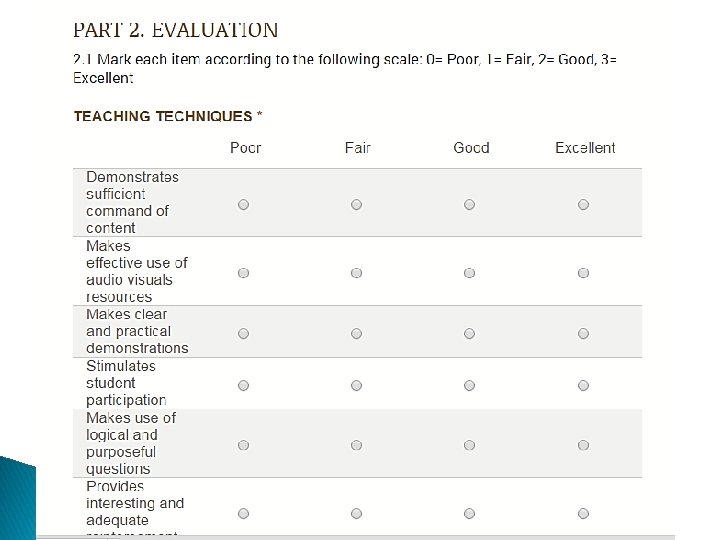Image resolution: width=720 pixels, height=540 pixels.
Task: Click the TEACHING TECHNIQUES heading
Action: point(168,116)
